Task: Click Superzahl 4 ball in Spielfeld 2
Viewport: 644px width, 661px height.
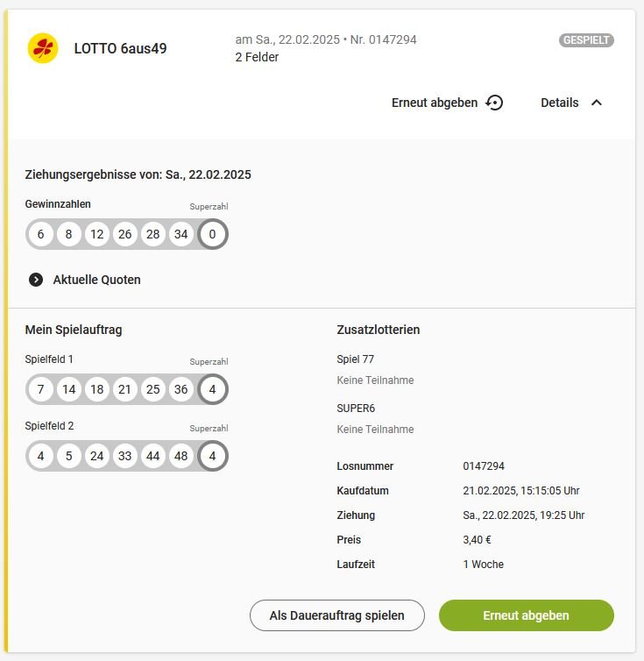Action: click(x=212, y=456)
